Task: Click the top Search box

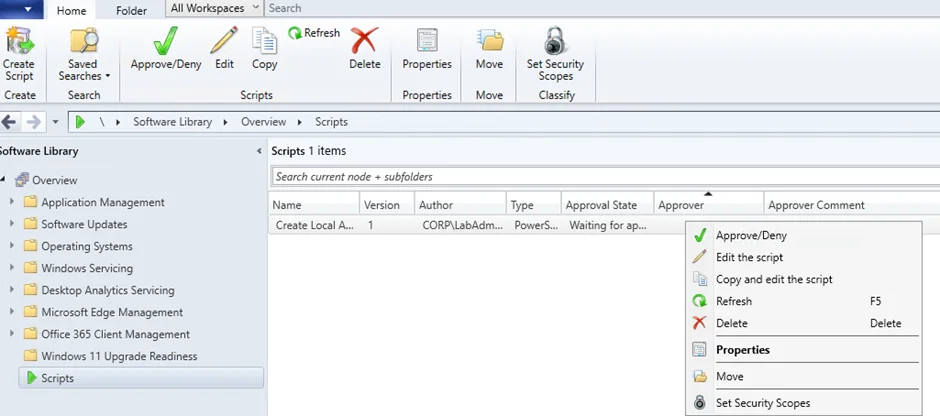Action: [602, 8]
